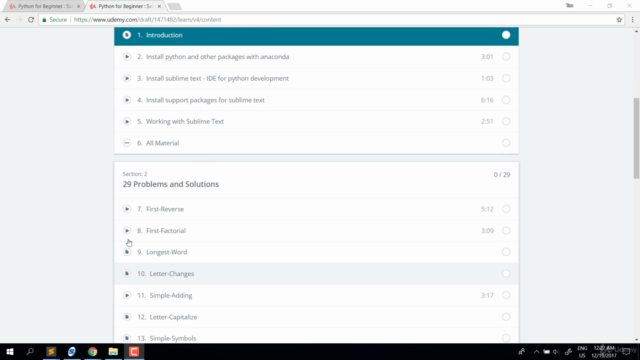Open Windows Start menu

[x=10, y=351]
